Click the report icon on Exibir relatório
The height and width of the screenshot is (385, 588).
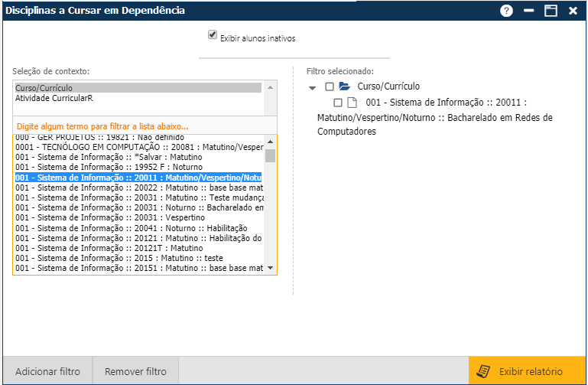(x=483, y=371)
